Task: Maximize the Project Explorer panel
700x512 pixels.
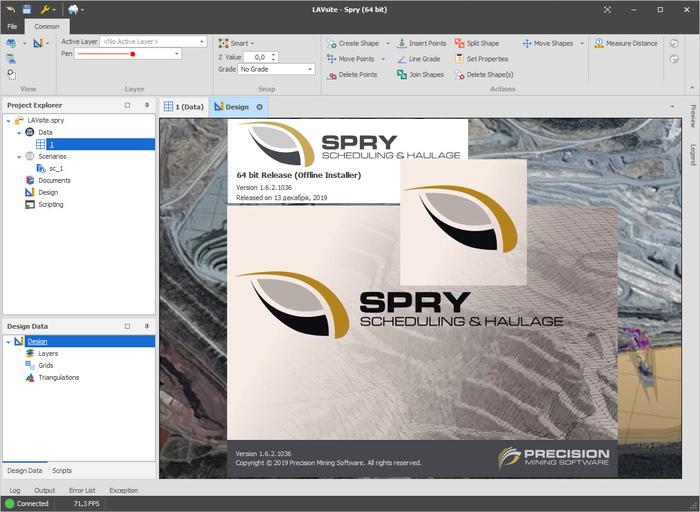Action: click(127, 105)
